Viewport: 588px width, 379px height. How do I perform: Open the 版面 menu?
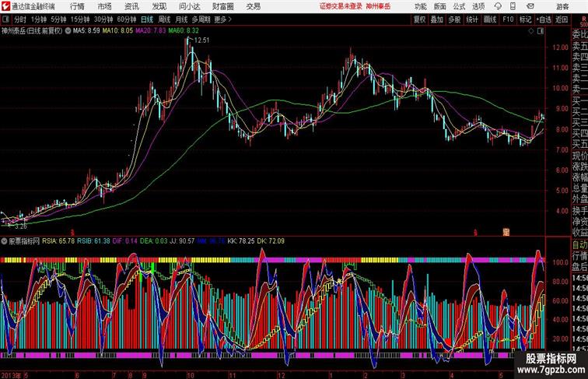click(x=439, y=6)
